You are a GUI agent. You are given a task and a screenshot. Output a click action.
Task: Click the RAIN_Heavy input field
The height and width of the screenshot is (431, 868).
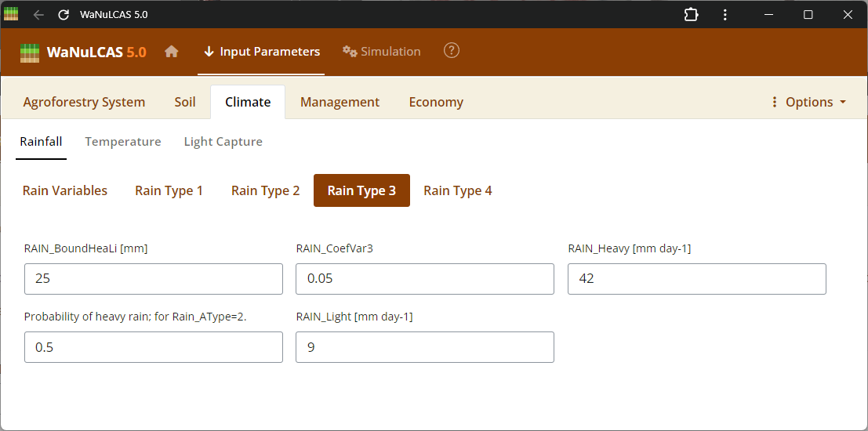point(696,279)
